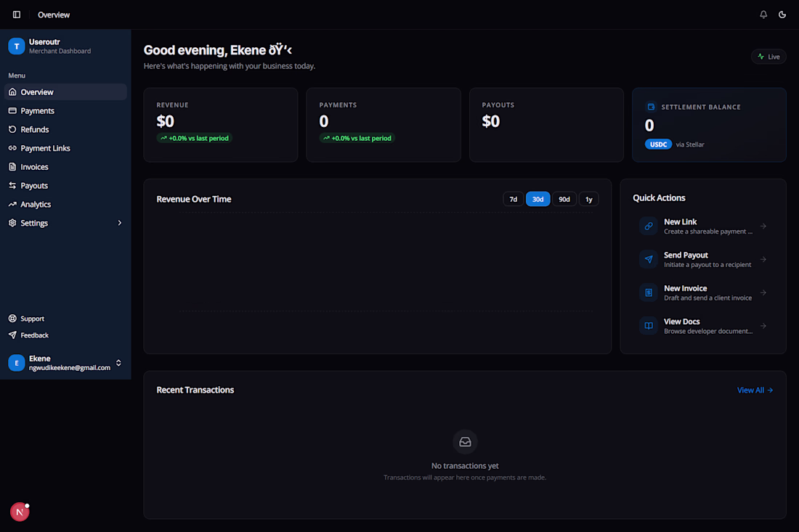Click the Feedback paper plane icon
Image resolution: width=799 pixels, height=532 pixels.
12,335
